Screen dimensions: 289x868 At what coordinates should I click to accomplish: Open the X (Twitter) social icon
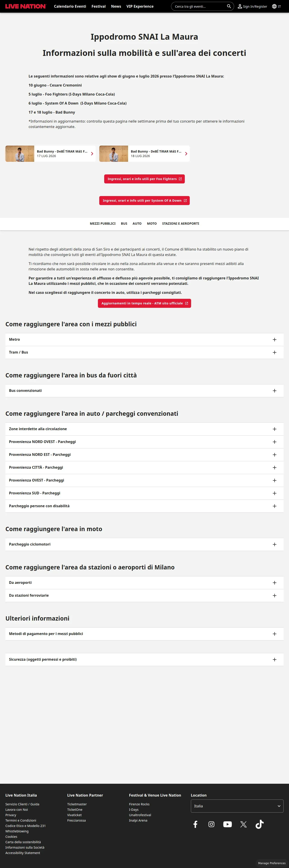pos(244,824)
